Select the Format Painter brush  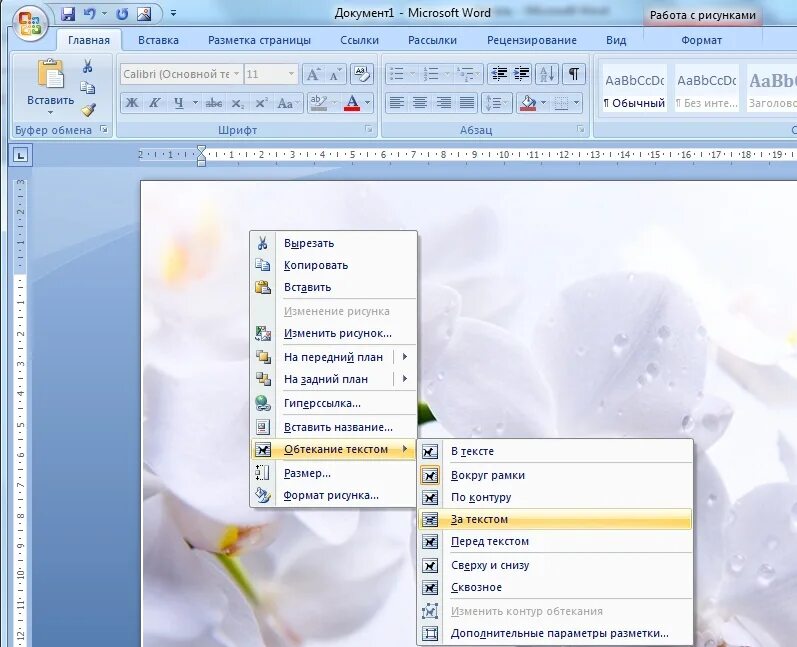click(x=88, y=109)
